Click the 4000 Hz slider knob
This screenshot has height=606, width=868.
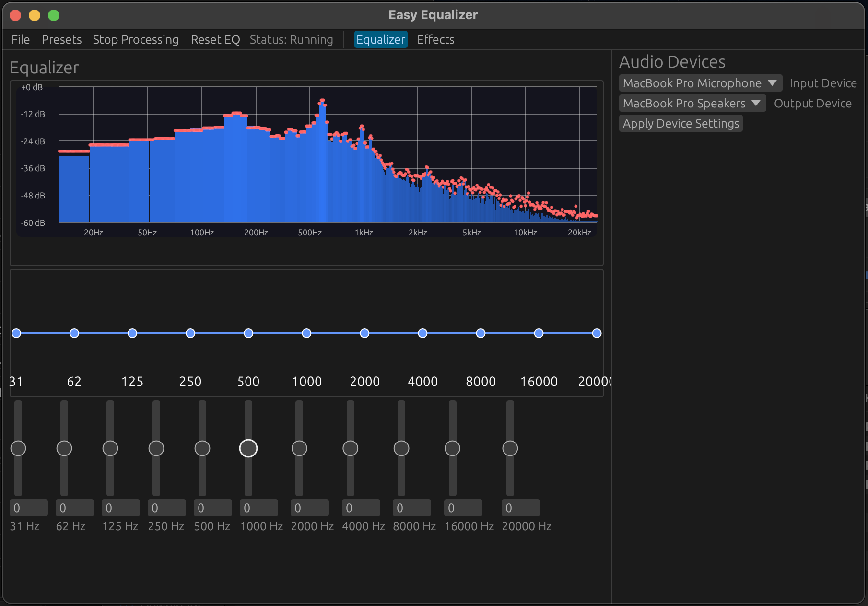click(x=351, y=448)
